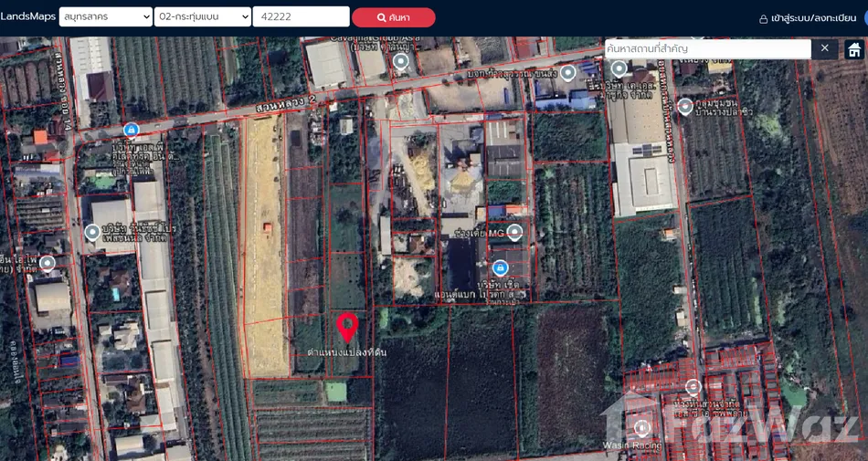Click the sandy yellow land parcel on the map
The image size is (868, 461).
[265, 246]
